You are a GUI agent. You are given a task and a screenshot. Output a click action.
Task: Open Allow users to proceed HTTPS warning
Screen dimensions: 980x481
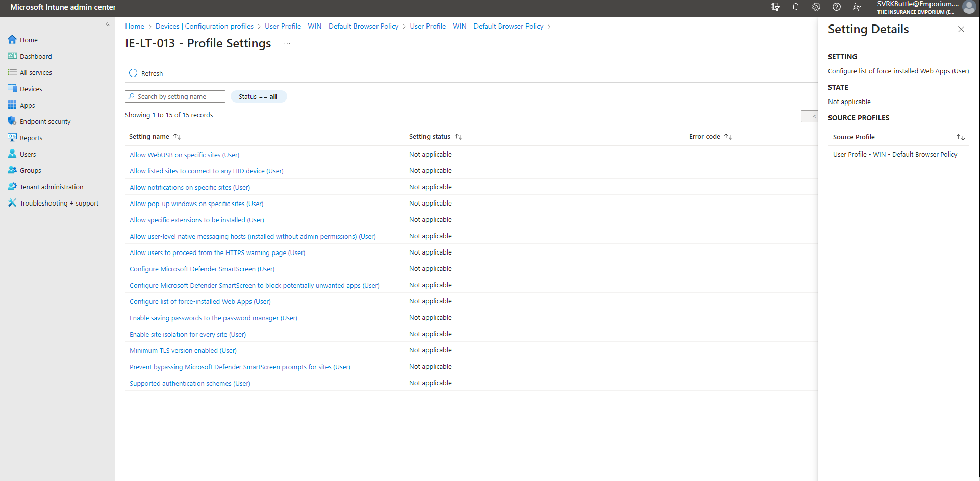(217, 252)
